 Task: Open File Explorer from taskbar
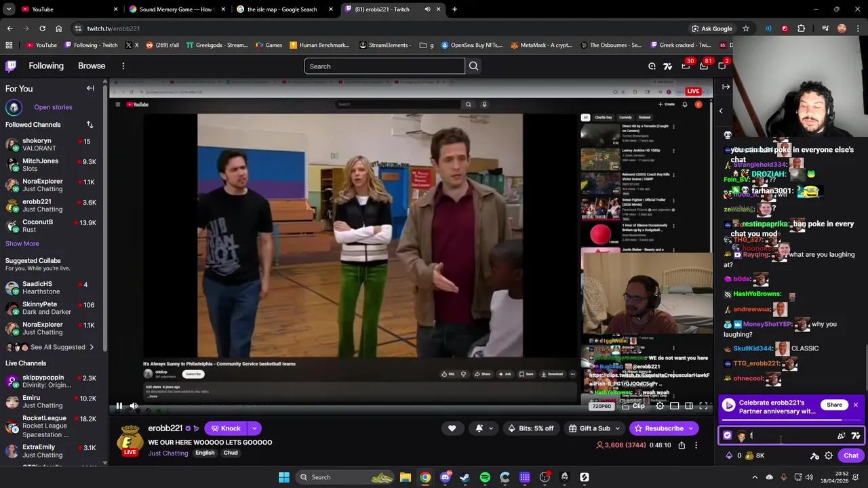tap(406, 477)
